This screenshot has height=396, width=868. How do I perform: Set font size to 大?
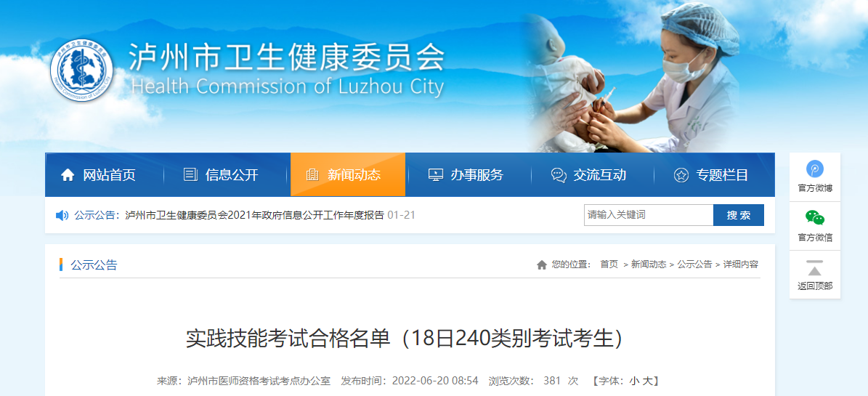[x=646, y=381]
